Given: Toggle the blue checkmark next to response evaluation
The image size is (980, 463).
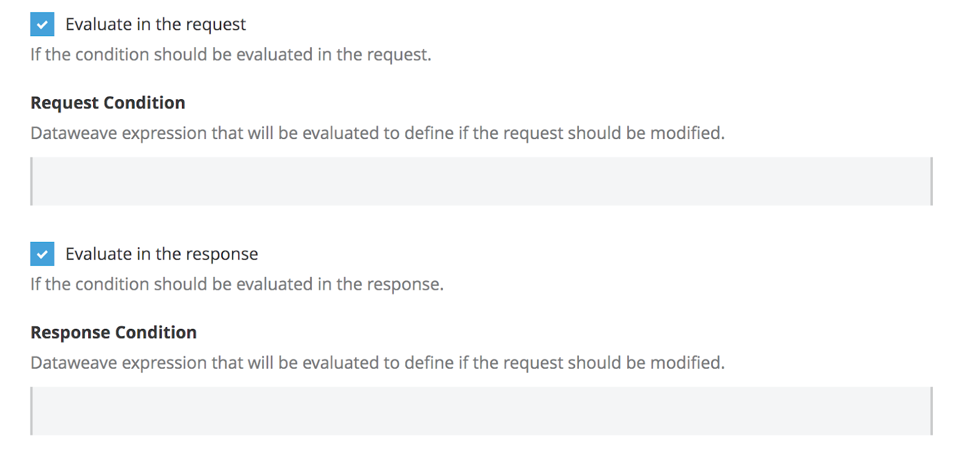Looking at the screenshot, I should tap(42, 254).
